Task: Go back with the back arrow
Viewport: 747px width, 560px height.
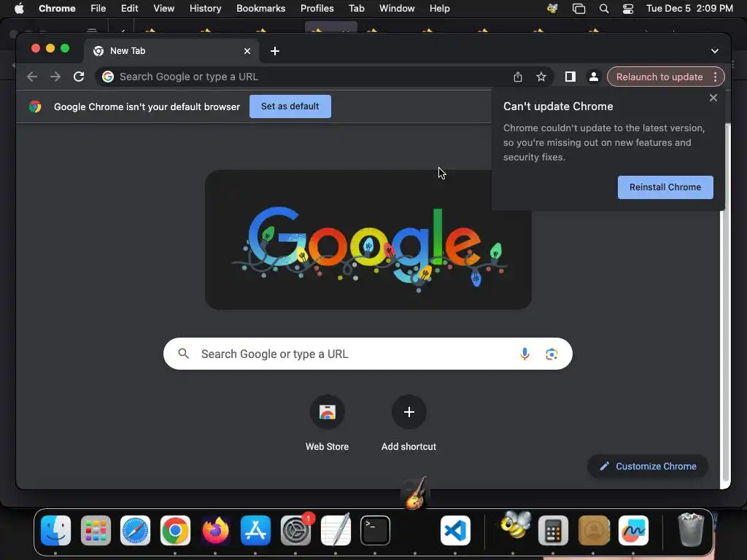Action: [32, 77]
